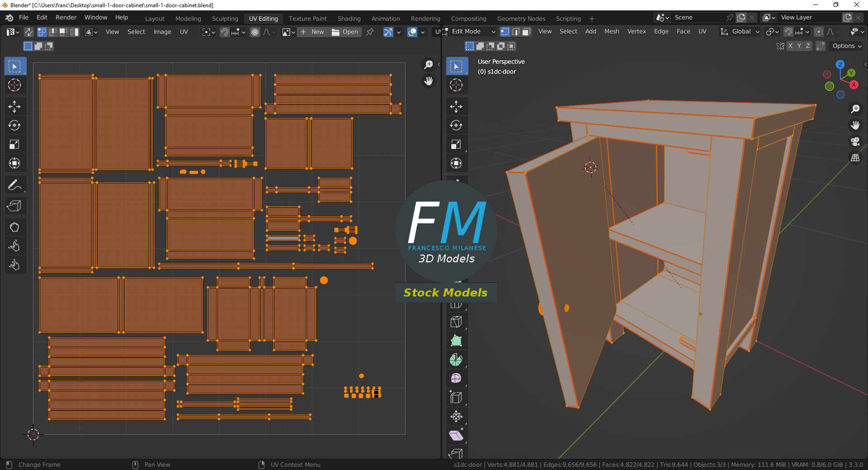Enable UV edge select mode

[x=52, y=32]
